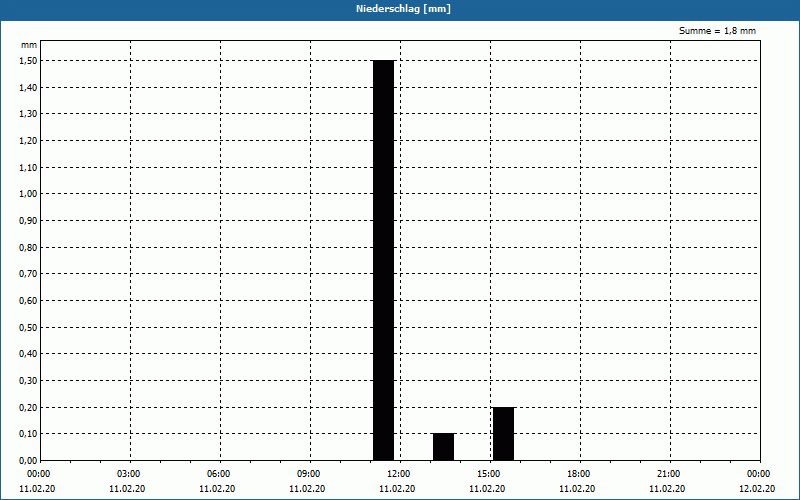Click the 1,00 y-axis label
Viewport: 800px width, 500px height.
coord(28,194)
